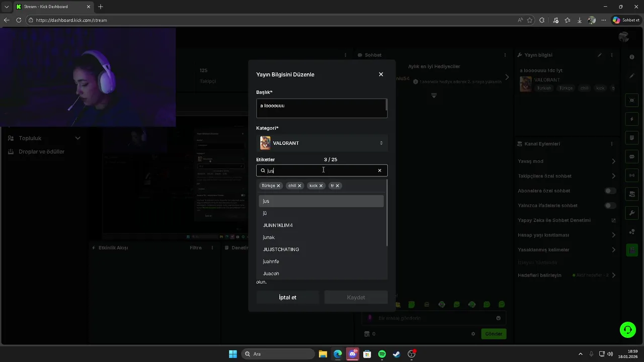Click the suggestion list scrollbar

click(386, 213)
